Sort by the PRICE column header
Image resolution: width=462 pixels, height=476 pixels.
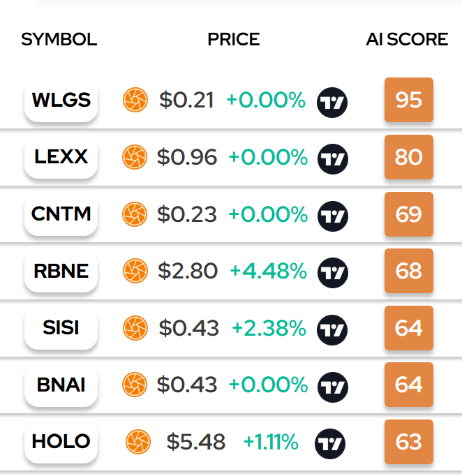click(234, 40)
